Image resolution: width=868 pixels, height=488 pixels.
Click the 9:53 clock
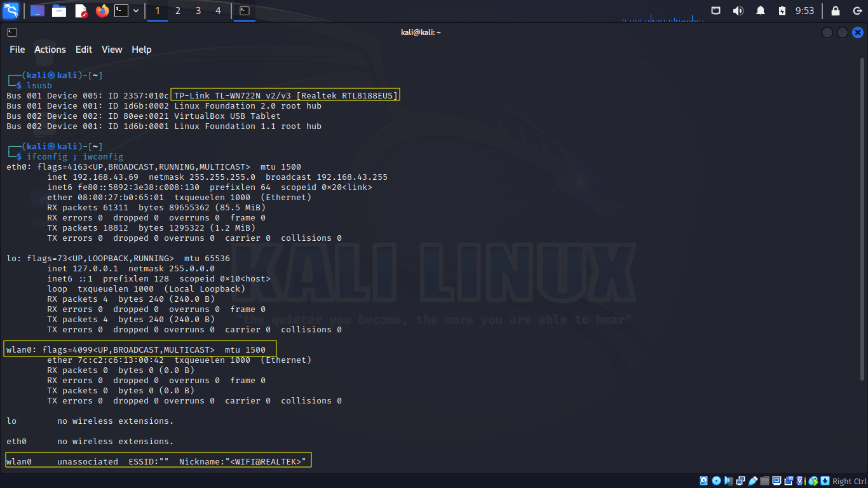[804, 11]
